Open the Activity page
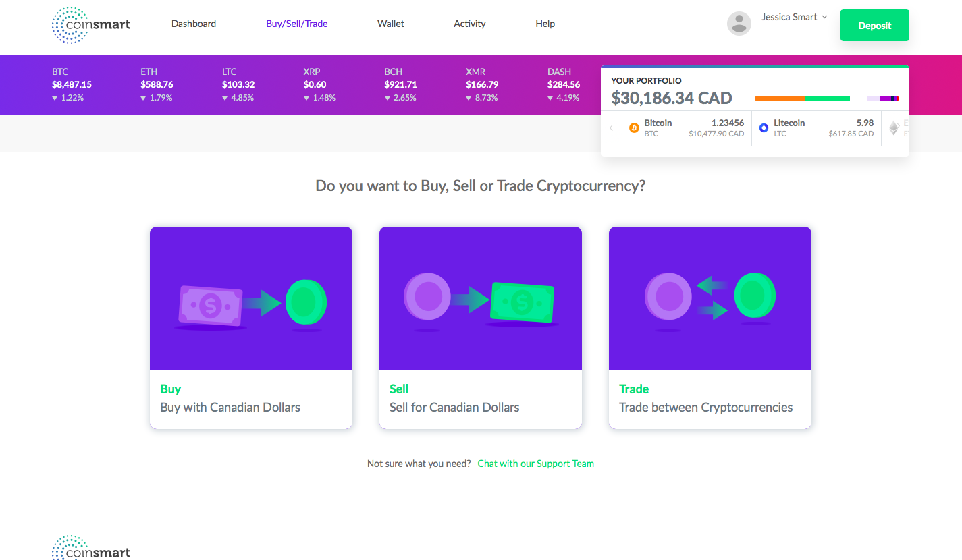This screenshot has width=962, height=560. [x=469, y=23]
